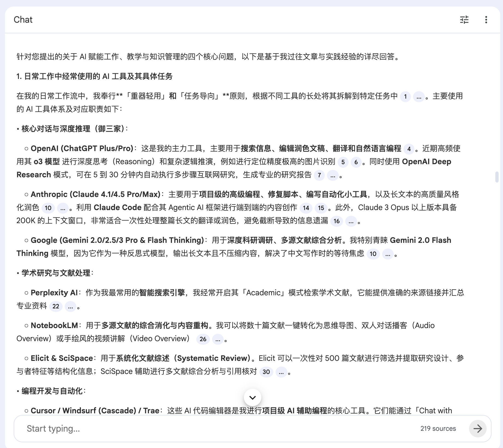The image size is (503, 448).
Task: Open citation 30 after '引用核对'
Action: pyautogui.click(x=266, y=372)
